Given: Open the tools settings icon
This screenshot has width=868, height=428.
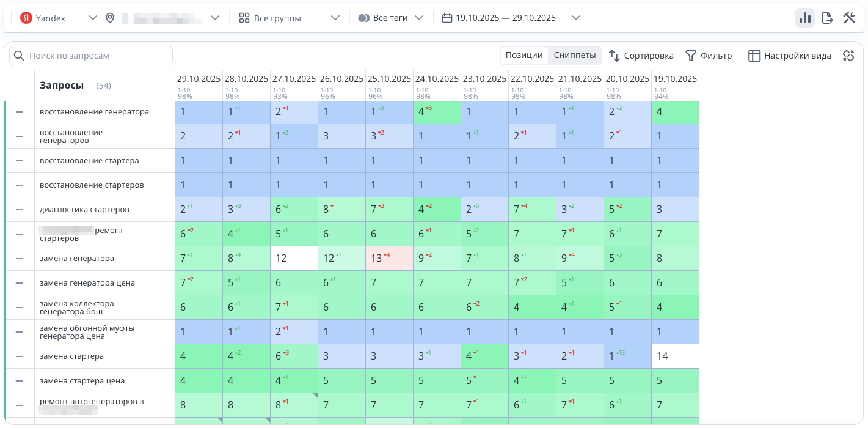Looking at the screenshot, I should pos(849,18).
